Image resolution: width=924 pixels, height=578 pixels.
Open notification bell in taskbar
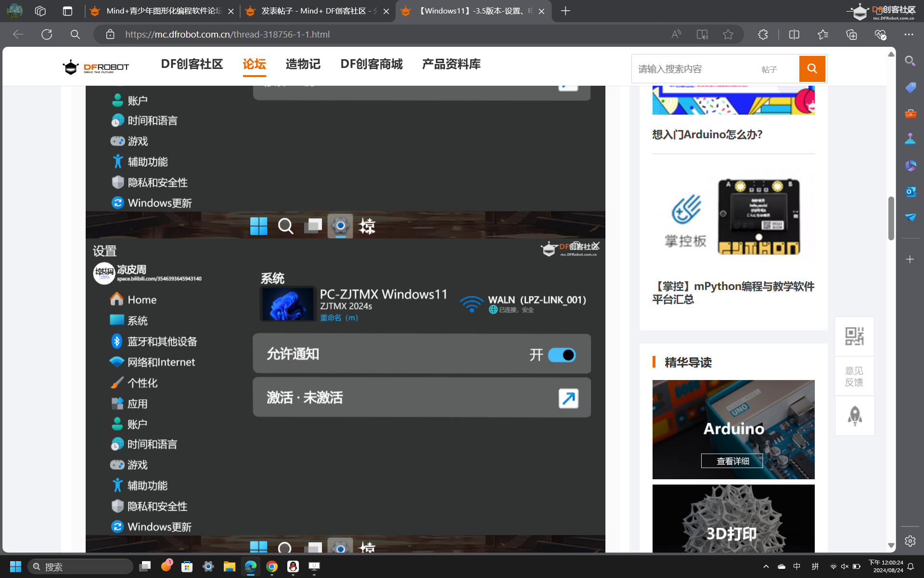click(x=911, y=566)
